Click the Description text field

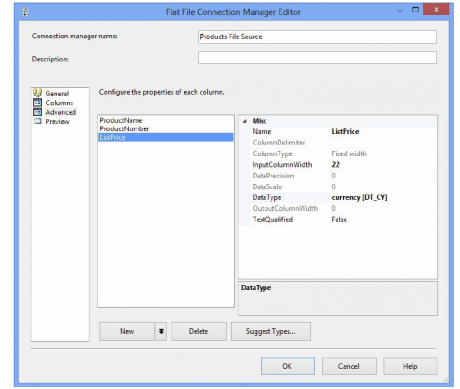tap(317, 57)
